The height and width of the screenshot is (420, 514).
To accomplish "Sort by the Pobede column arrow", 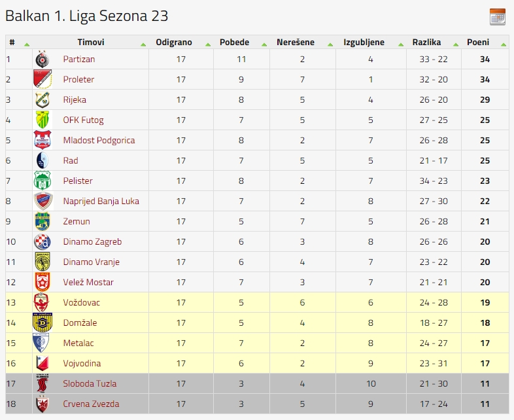I will [264, 44].
